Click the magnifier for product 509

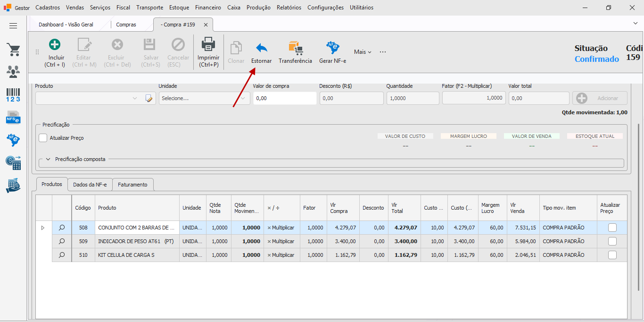[x=62, y=241]
